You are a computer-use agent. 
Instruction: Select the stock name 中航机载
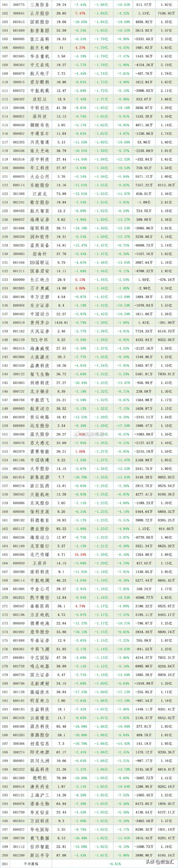tap(40, 91)
